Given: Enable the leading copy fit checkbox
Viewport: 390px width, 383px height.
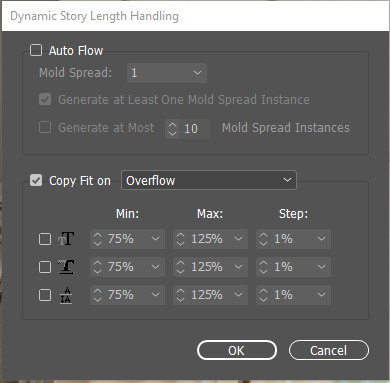Looking at the screenshot, I should [x=45, y=295].
